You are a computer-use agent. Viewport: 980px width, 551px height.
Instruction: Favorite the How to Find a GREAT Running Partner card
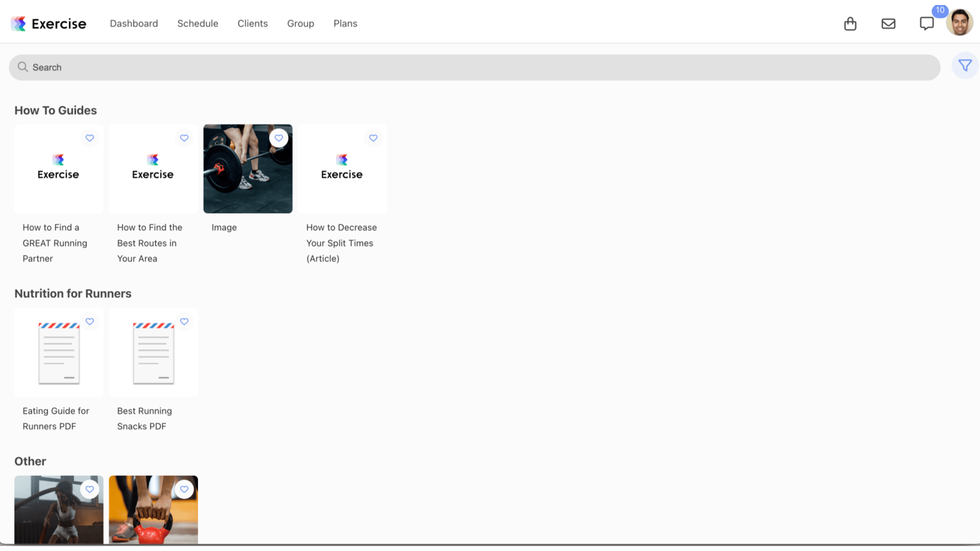click(x=90, y=138)
